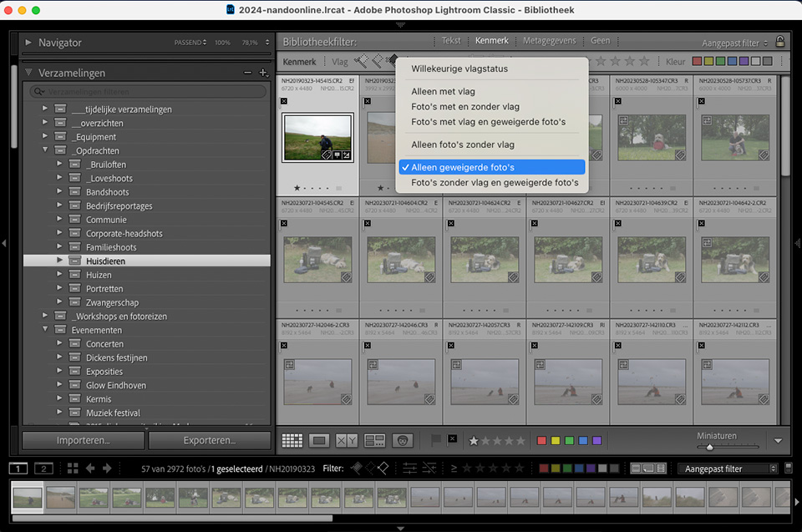Click the Importeren button

point(84,440)
